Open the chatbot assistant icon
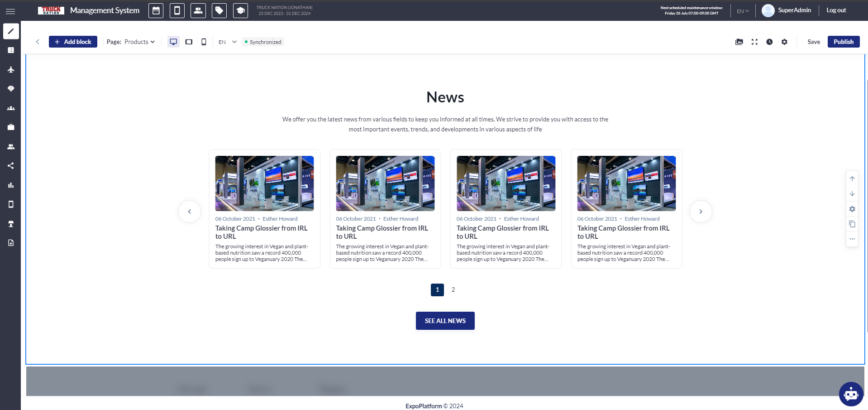868x410 pixels. pos(851,394)
